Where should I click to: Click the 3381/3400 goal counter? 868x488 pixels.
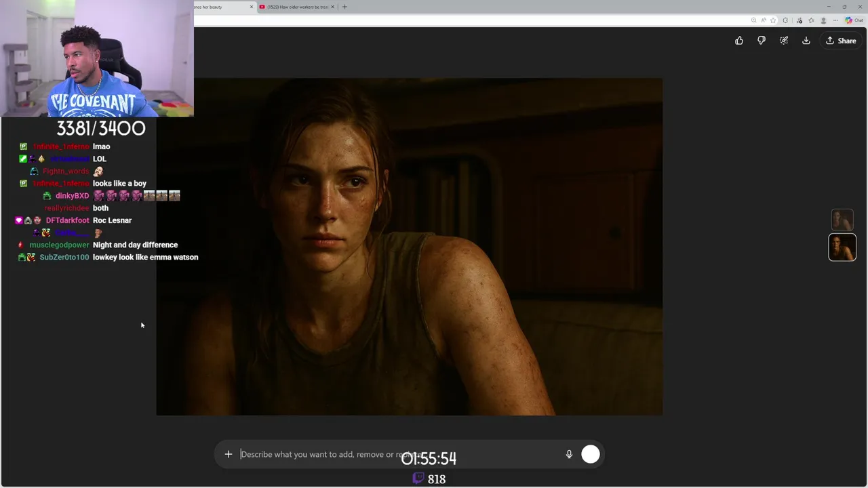(x=101, y=128)
